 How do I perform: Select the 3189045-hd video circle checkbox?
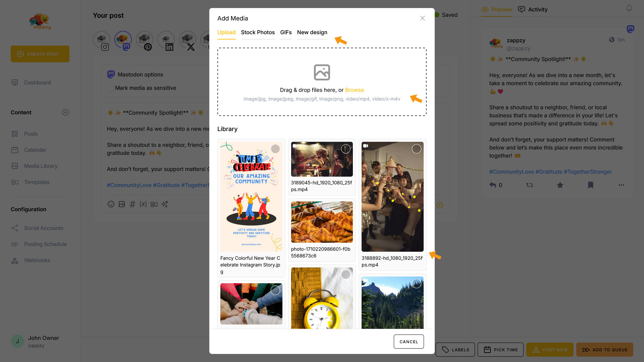[345, 149]
